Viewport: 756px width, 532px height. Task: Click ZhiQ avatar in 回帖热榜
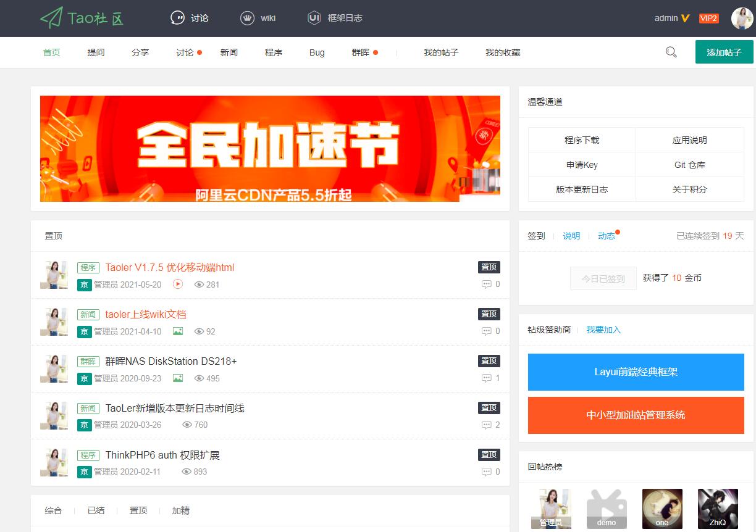click(x=718, y=509)
